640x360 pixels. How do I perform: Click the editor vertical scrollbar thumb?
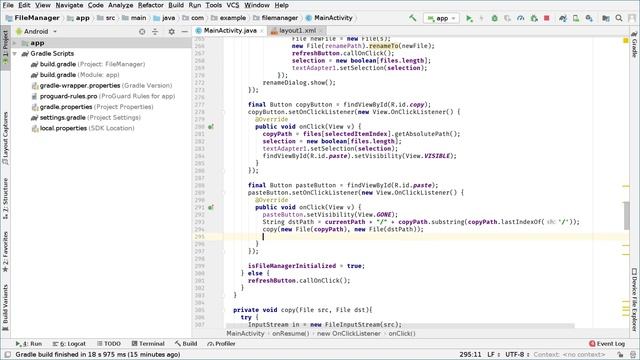627,216
